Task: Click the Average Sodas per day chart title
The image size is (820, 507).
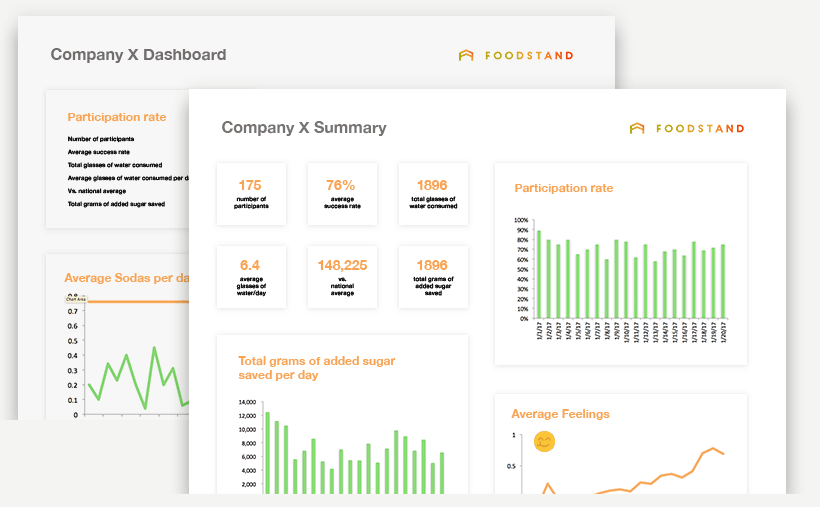Action: click(x=126, y=278)
